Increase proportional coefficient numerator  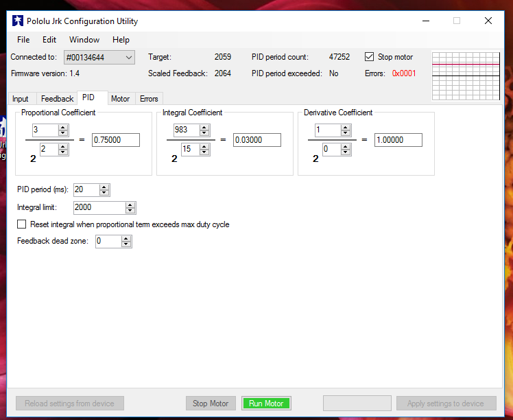click(63, 128)
